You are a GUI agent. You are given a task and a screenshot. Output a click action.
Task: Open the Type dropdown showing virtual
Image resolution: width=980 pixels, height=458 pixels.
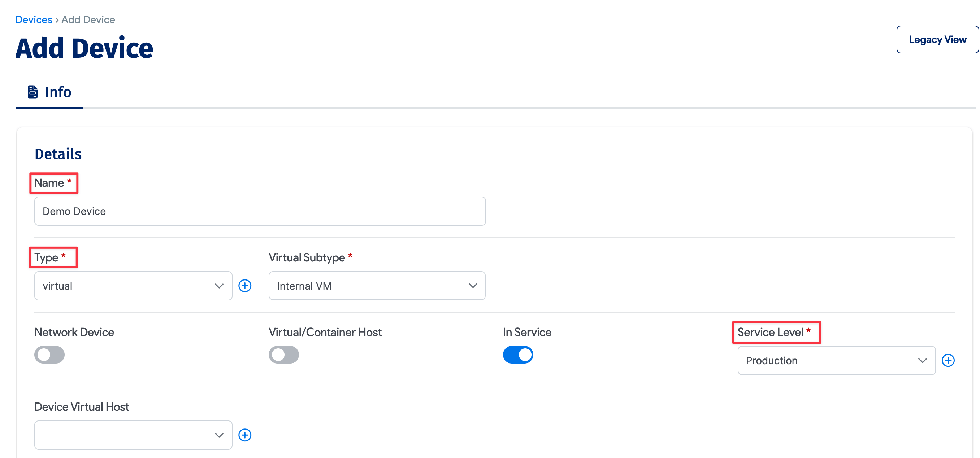coord(133,286)
